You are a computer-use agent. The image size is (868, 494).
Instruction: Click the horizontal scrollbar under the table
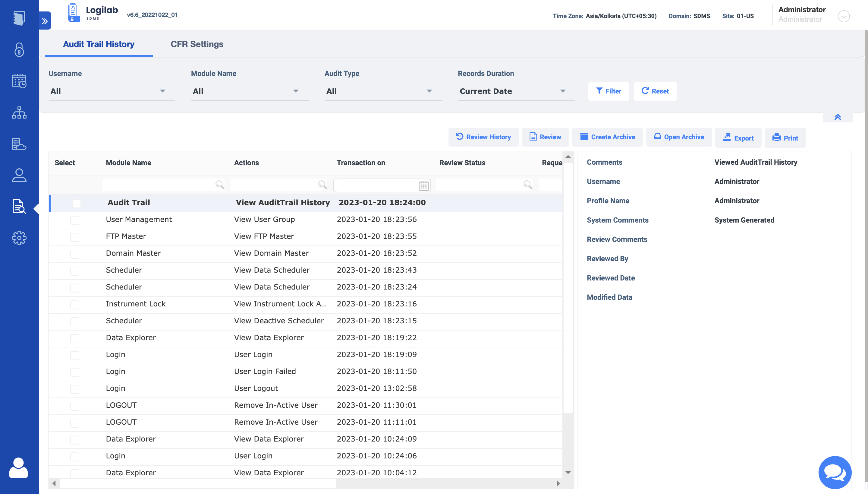[x=198, y=483]
